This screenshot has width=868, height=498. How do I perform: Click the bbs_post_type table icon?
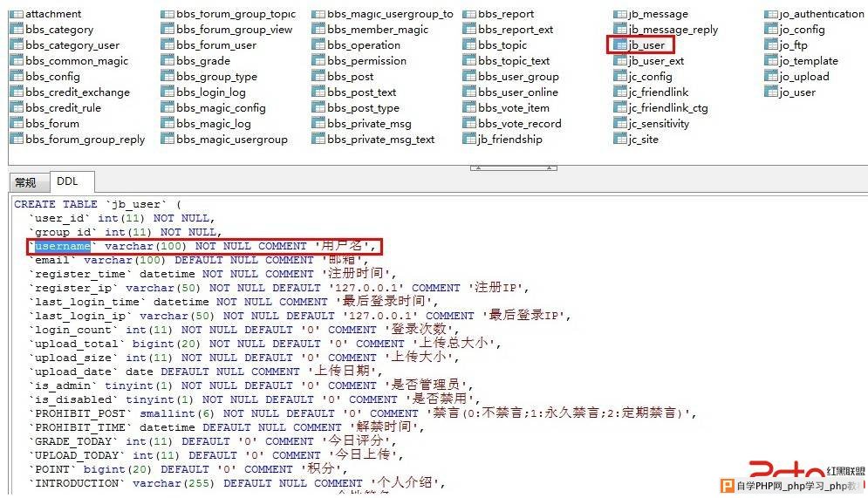pyautogui.click(x=318, y=108)
